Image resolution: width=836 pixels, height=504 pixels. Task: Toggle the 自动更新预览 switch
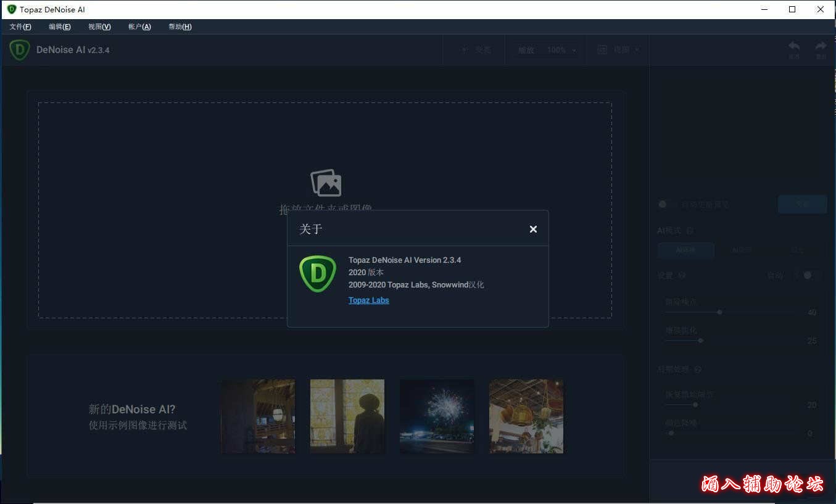coord(663,204)
